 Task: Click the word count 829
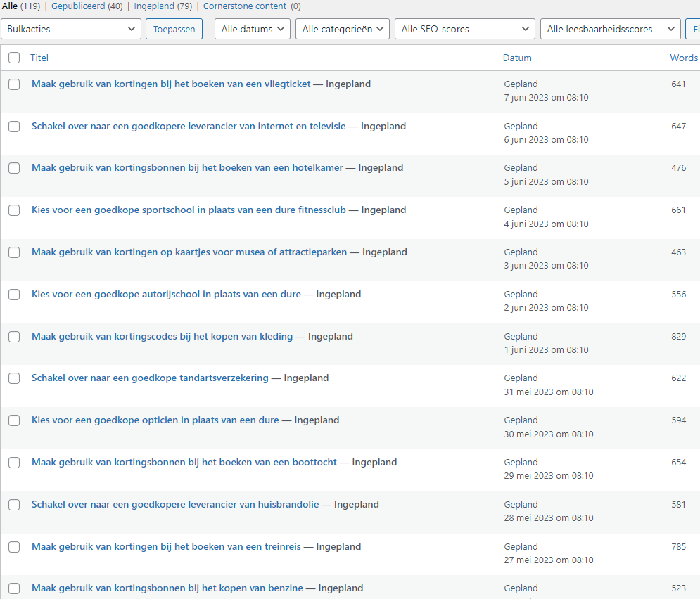click(678, 336)
